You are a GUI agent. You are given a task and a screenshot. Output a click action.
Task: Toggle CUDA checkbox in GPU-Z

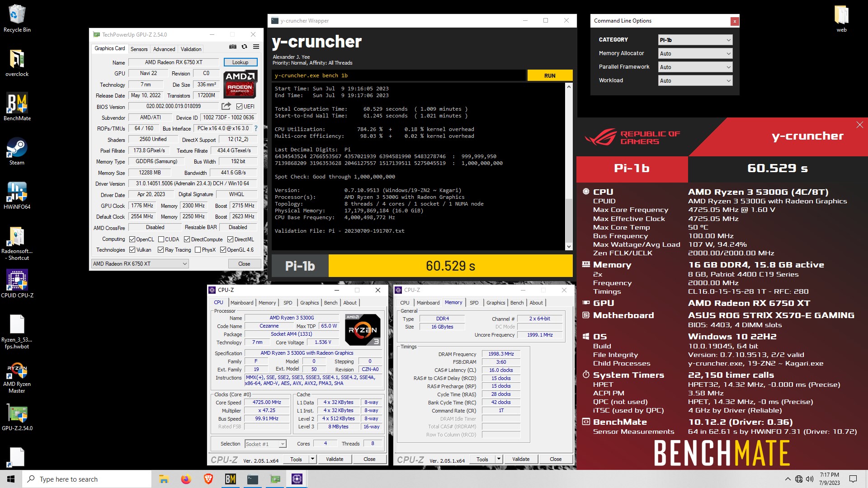[x=161, y=239]
